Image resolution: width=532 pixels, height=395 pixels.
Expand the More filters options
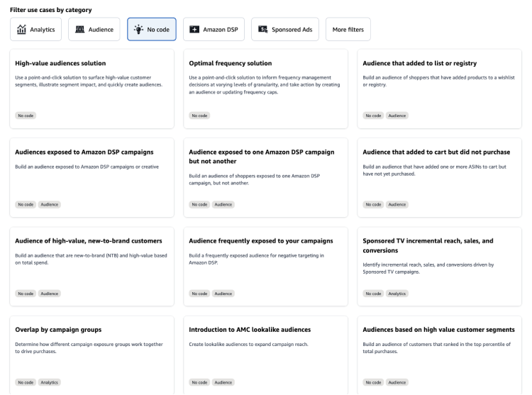coord(348,30)
